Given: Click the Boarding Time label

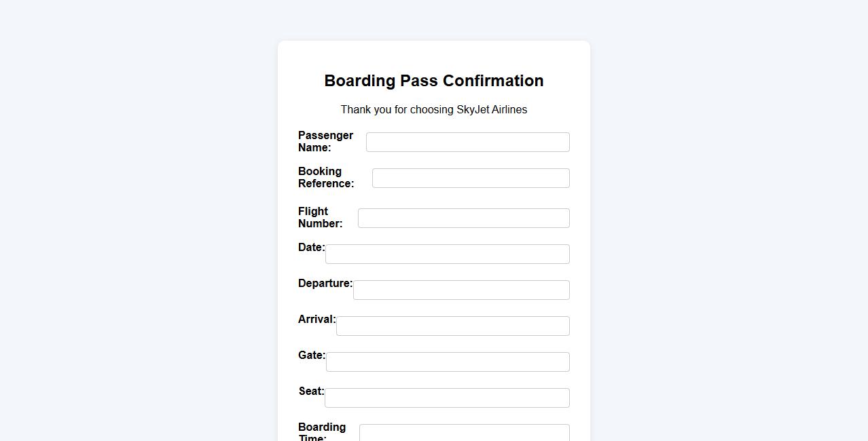Looking at the screenshot, I should point(321,432).
